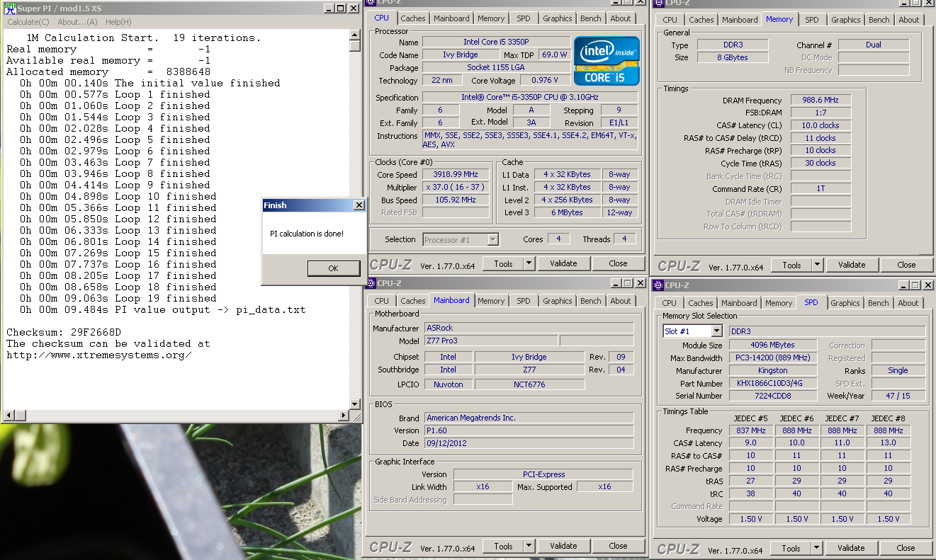Click the Super PI horizontal scrollbar right arrow

(344, 415)
